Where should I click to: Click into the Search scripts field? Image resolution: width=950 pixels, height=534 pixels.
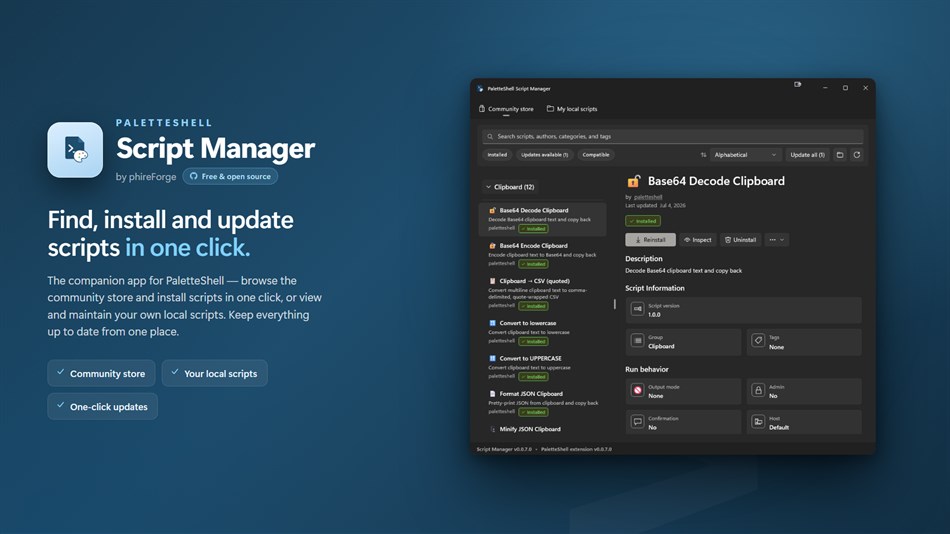coord(673,136)
